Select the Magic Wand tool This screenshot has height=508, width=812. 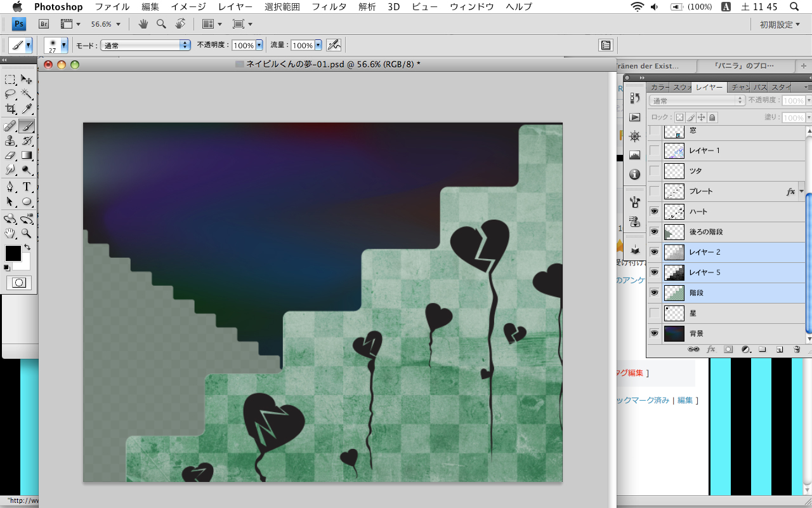(x=27, y=94)
